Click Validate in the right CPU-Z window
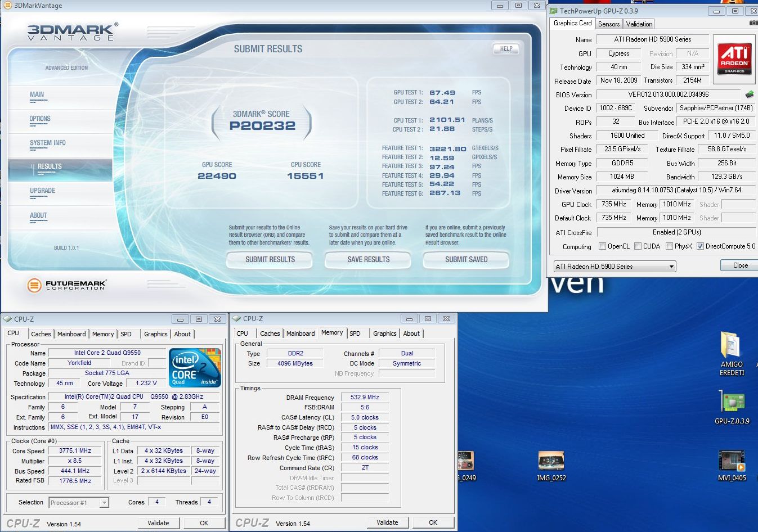 click(x=387, y=522)
